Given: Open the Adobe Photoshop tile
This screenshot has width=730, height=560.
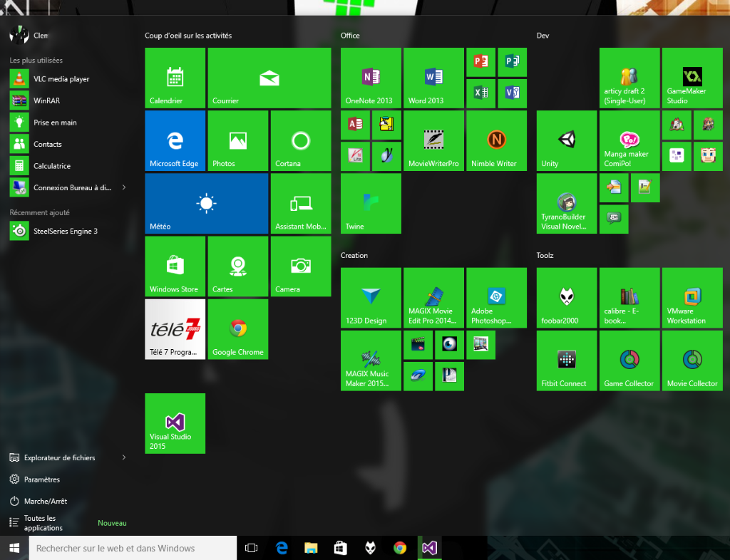Looking at the screenshot, I should [496, 298].
